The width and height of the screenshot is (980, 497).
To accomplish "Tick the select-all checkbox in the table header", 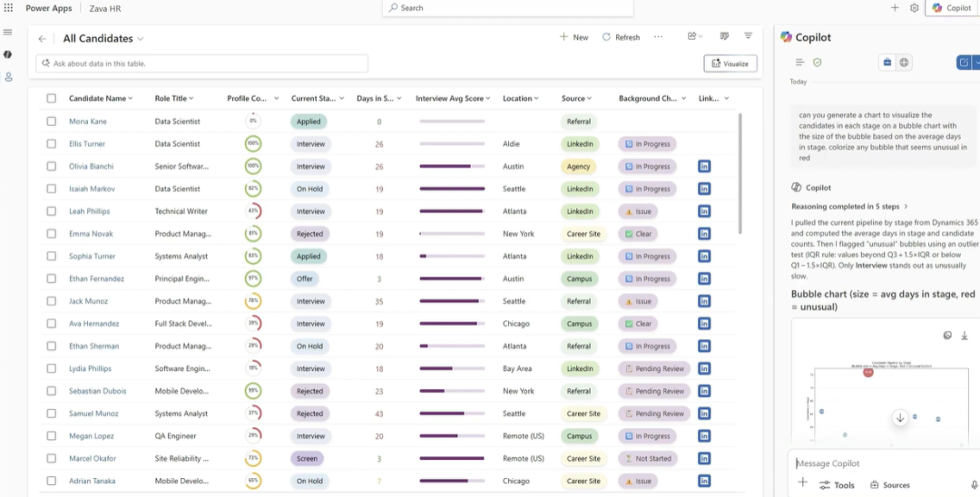I will [x=51, y=98].
